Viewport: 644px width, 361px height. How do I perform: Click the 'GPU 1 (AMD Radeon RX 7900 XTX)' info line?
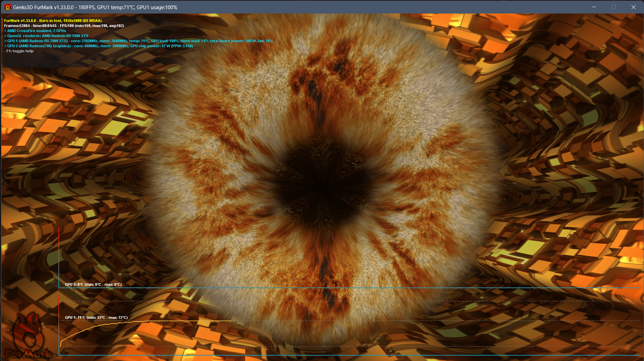(x=138, y=41)
